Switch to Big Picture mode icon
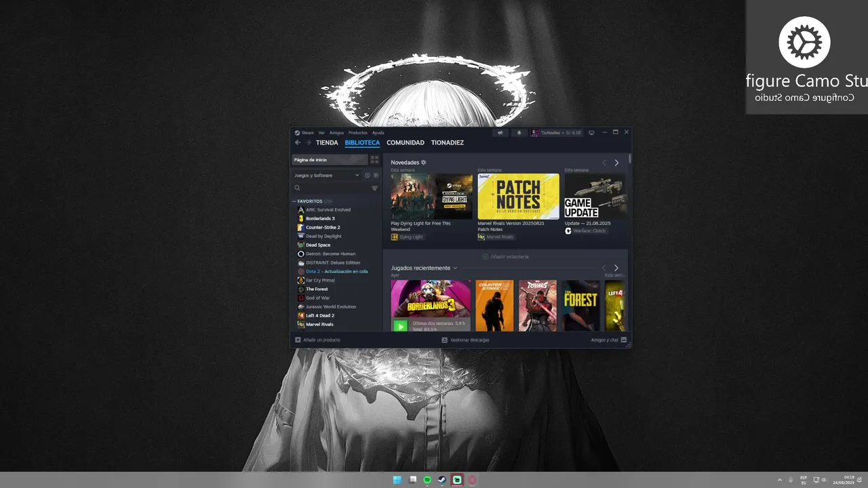 (x=591, y=133)
